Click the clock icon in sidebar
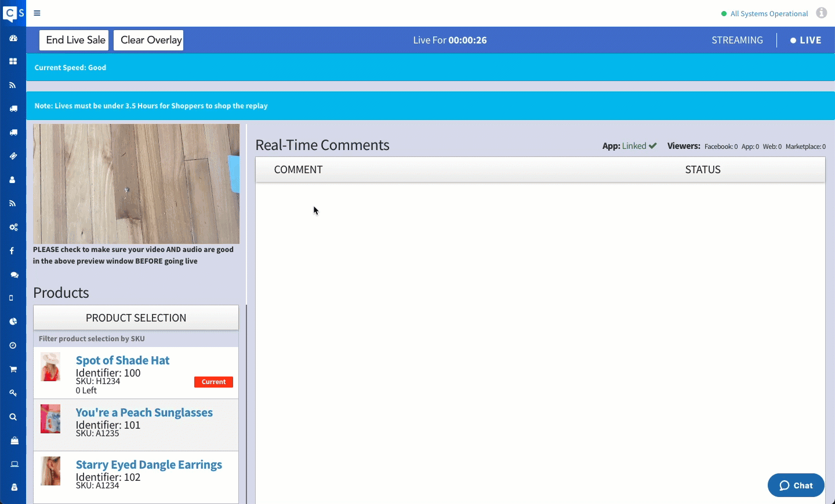This screenshot has width=835, height=504. (x=13, y=345)
